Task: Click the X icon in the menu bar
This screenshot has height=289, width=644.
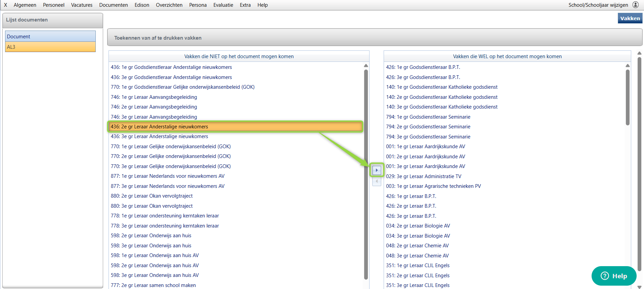Action: (5, 5)
